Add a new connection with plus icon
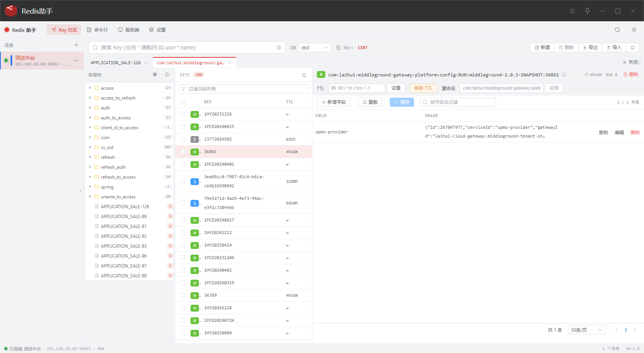The height and width of the screenshot is (353, 644). pyautogui.click(x=76, y=45)
